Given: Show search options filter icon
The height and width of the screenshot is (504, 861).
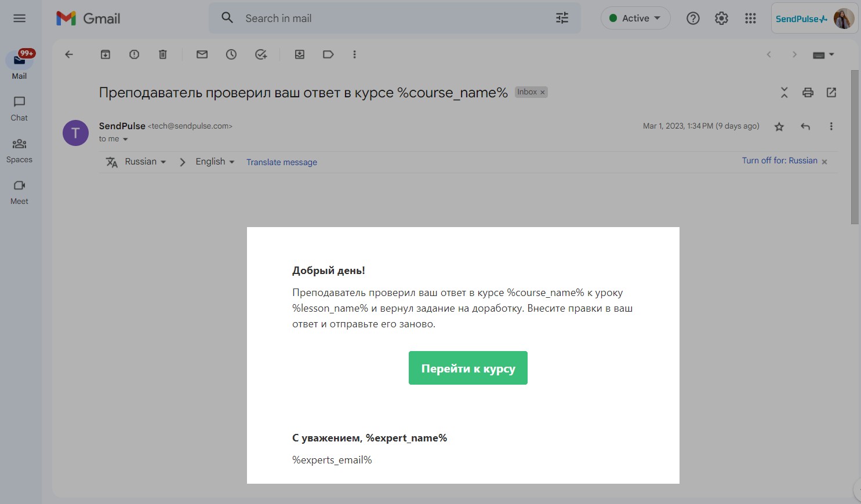Looking at the screenshot, I should pos(562,18).
